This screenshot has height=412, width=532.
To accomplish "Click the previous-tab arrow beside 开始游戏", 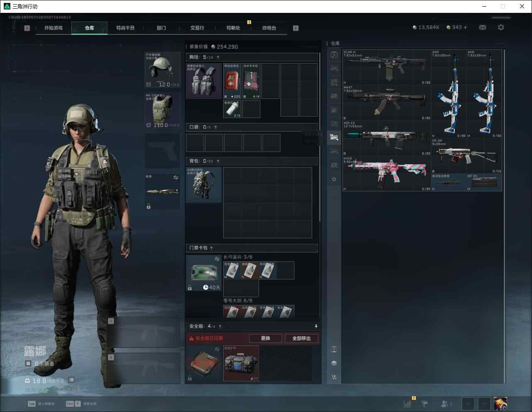I will (x=27, y=28).
